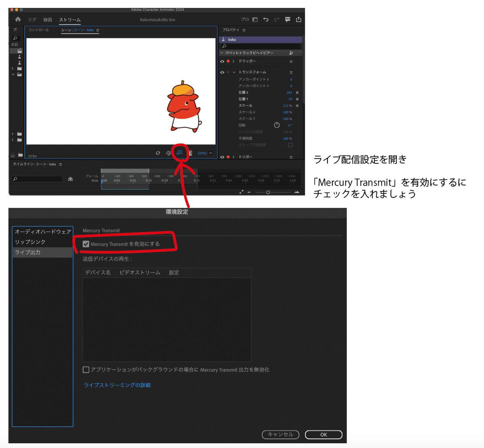This screenshot has width=484, height=448.
Task: Open the プロパティ panel menu
Action: click(x=244, y=30)
